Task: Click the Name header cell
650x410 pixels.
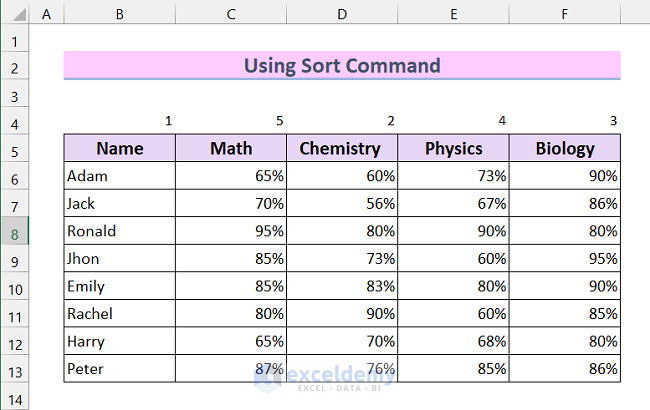Action: point(120,149)
